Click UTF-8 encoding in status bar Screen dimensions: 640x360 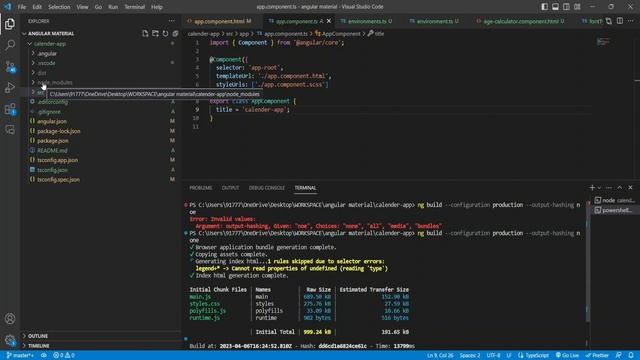click(493, 356)
